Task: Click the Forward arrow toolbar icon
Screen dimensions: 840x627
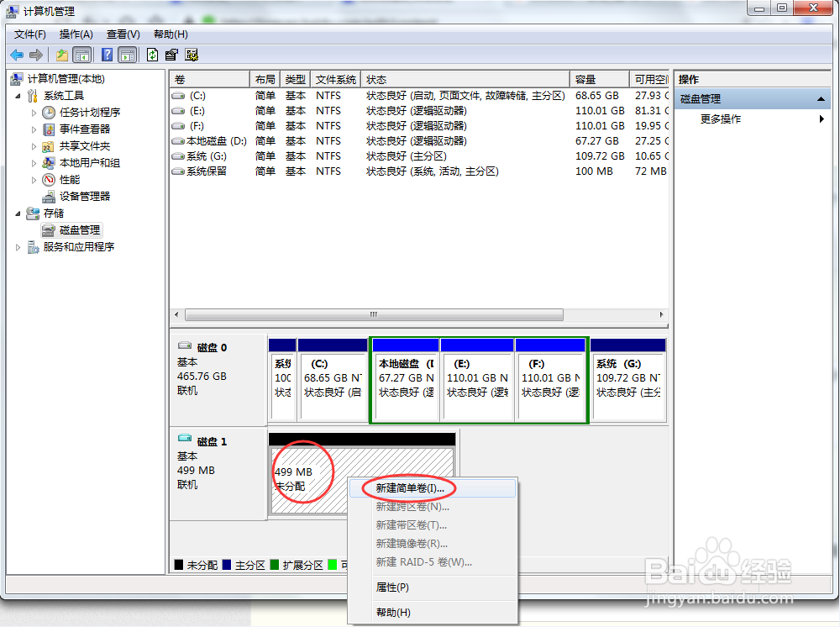Action: tap(36, 55)
